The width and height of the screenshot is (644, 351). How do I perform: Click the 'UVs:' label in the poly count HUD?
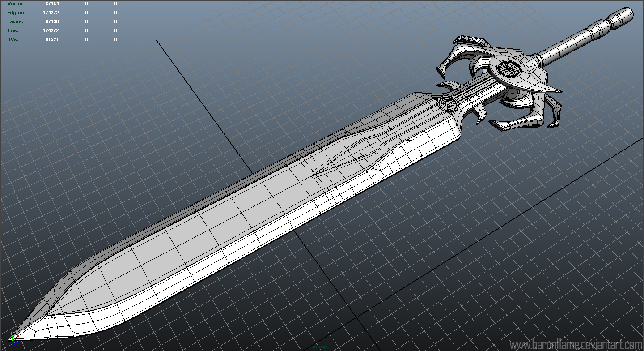[14, 39]
